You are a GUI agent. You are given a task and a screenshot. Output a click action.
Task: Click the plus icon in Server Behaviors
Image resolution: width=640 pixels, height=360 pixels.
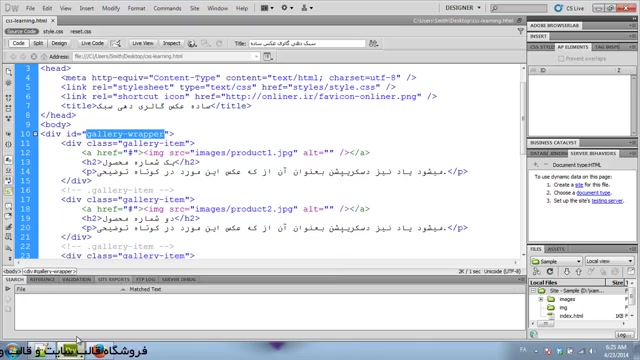(536, 164)
